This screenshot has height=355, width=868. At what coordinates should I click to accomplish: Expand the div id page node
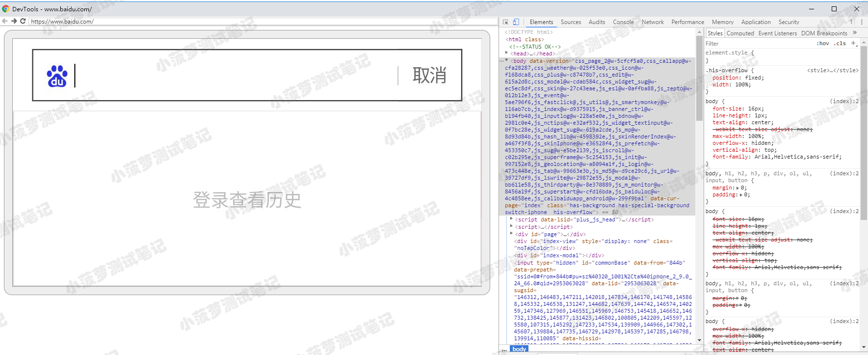512,234
